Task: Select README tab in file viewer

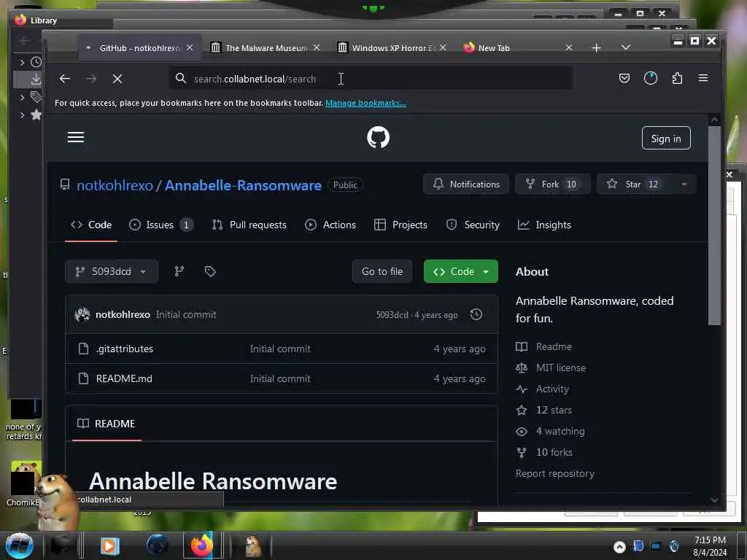Action: point(107,424)
